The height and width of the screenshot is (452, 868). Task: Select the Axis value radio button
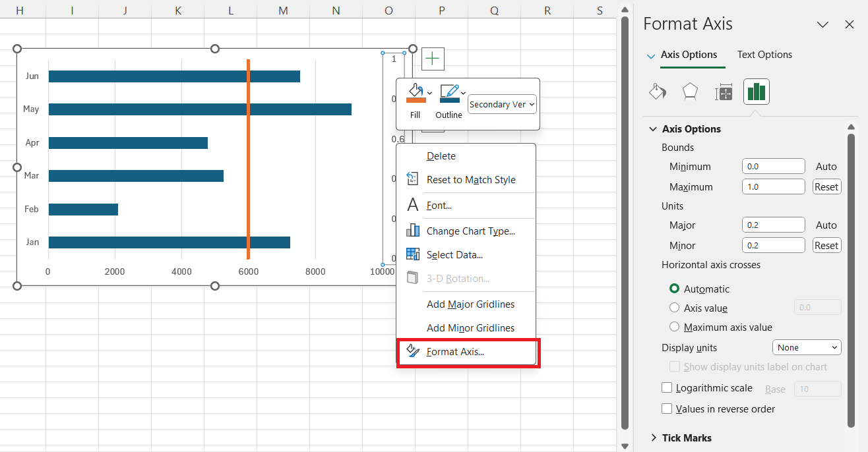pyautogui.click(x=674, y=308)
